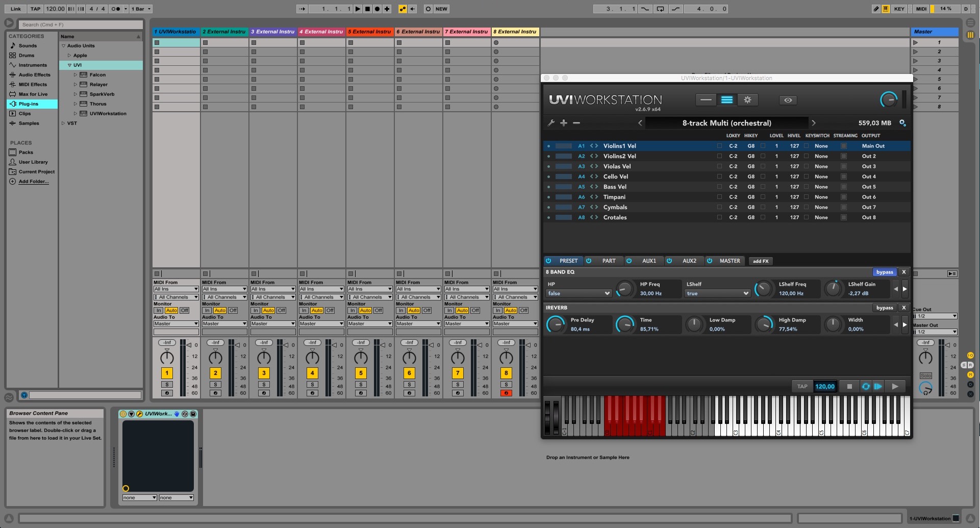The width and height of the screenshot is (980, 528).
Task: Toggle the Loop switch in transport
Action: click(660, 9)
